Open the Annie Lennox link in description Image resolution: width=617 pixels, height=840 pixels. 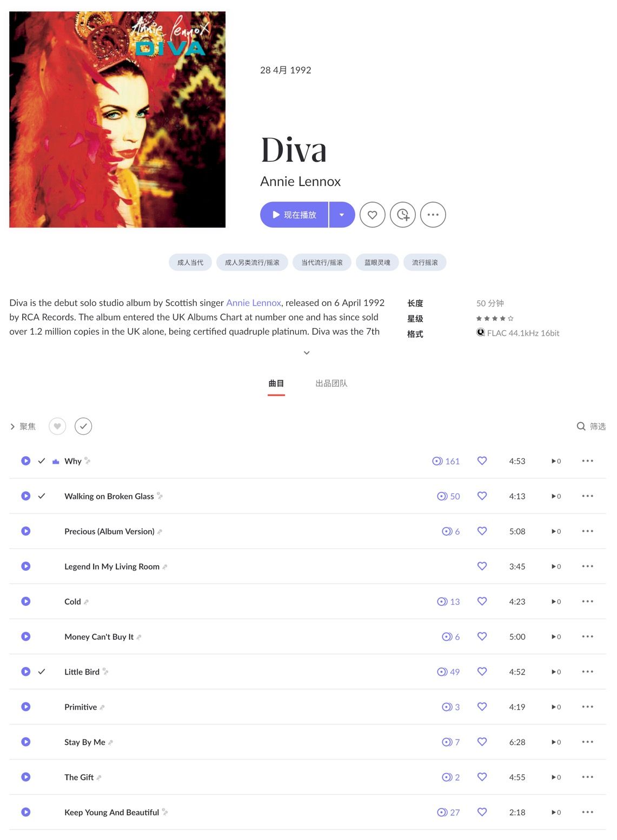pos(254,303)
